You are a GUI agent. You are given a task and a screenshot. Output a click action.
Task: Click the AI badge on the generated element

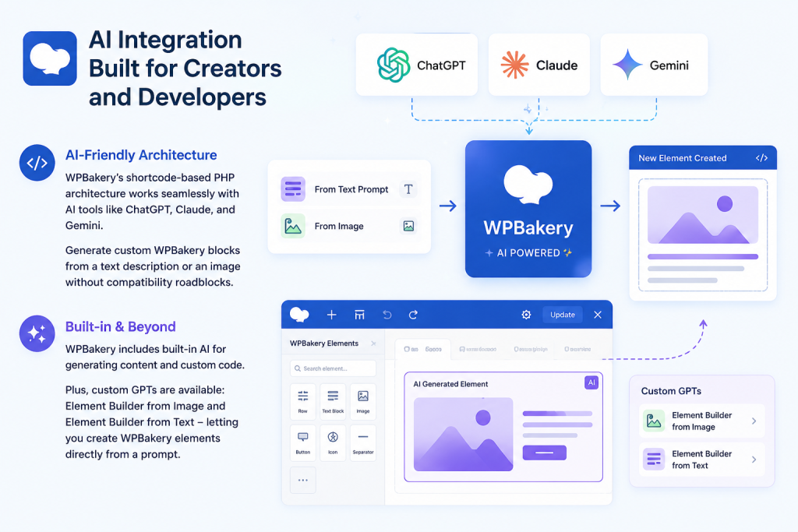click(x=591, y=382)
